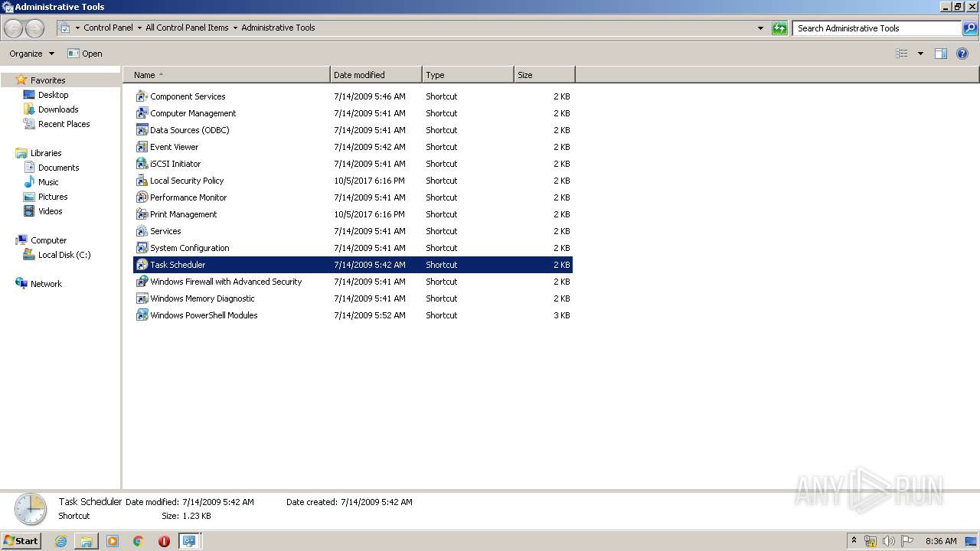This screenshot has height=551, width=980.
Task: Select Computer in the navigation pane
Action: tap(48, 240)
